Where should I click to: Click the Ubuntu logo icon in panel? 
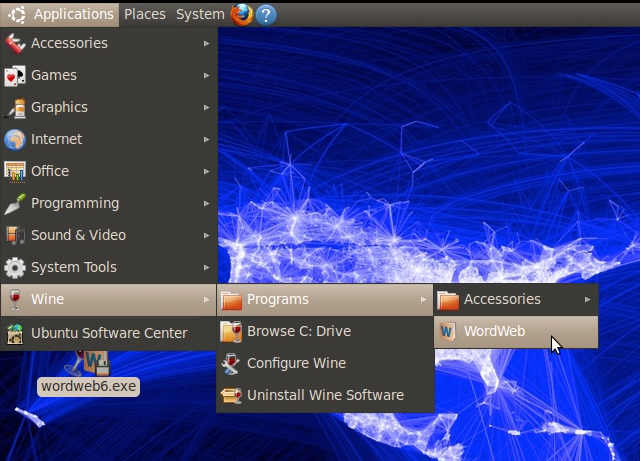coord(17,15)
